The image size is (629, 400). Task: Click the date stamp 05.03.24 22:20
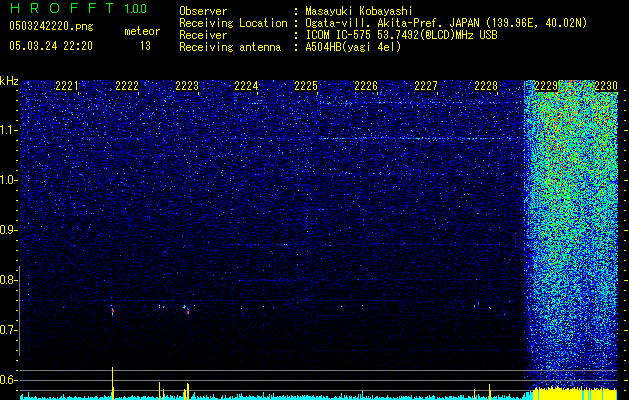point(51,46)
